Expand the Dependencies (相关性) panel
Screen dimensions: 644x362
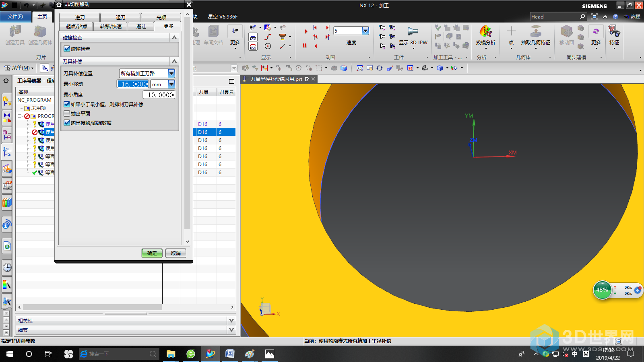231,321
